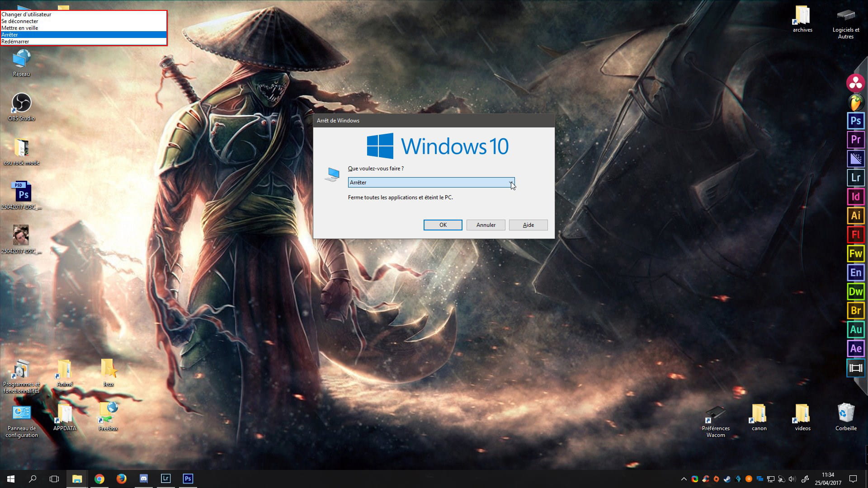
Task: Choose Redémarrer from the list
Action: click(x=84, y=42)
